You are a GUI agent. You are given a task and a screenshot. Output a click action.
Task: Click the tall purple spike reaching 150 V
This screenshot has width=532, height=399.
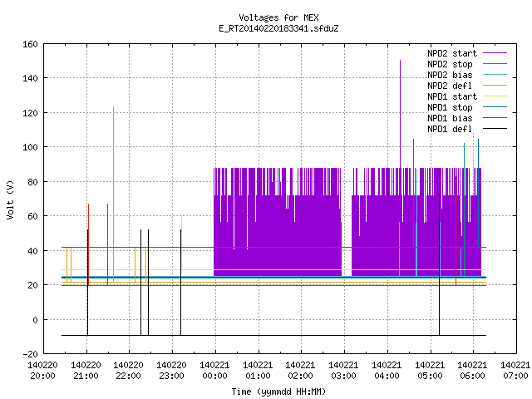[x=401, y=114]
